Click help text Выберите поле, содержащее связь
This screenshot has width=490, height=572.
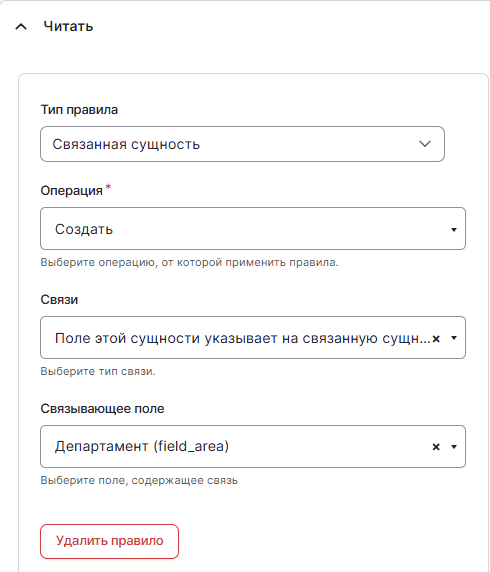139,480
